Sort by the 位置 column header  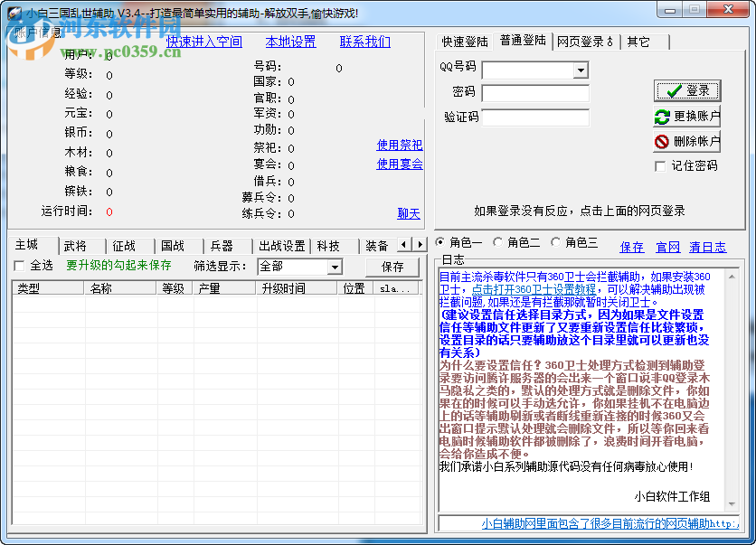coord(355,288)
